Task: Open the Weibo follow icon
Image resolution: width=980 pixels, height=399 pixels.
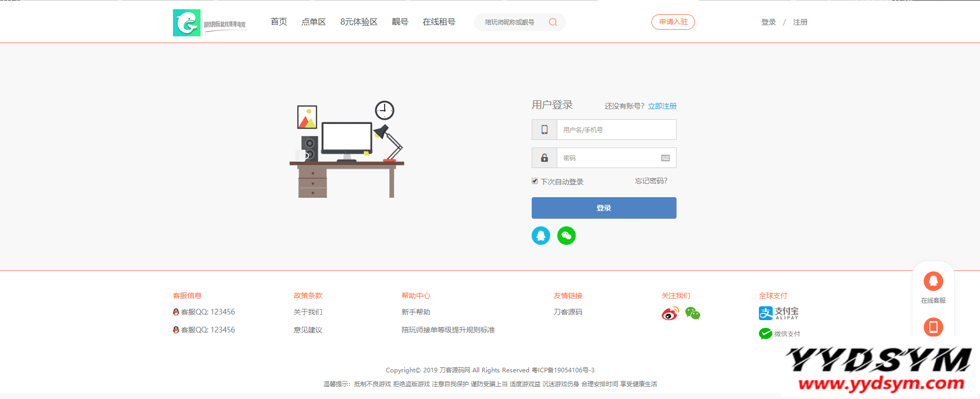Action: tap(670, 313)
